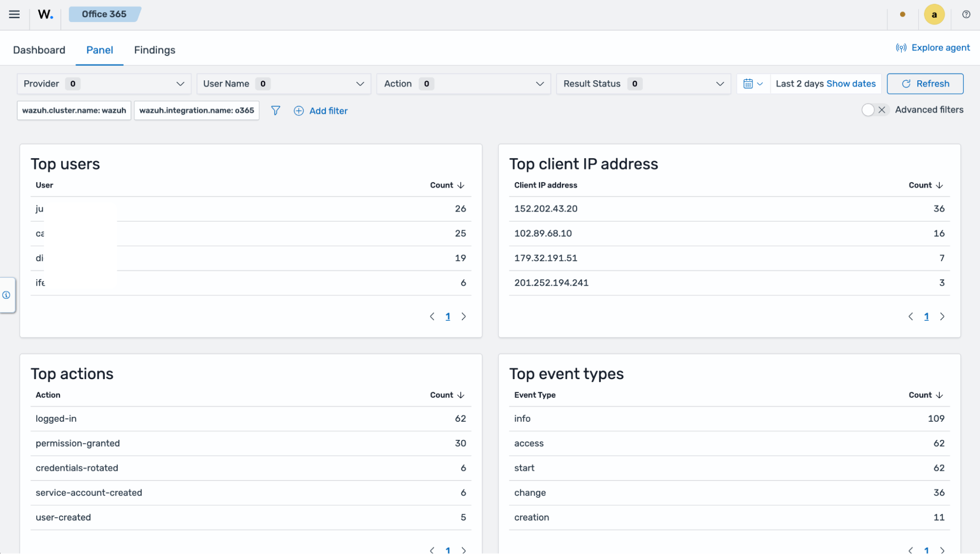Sort Top client IP address by Count
Image resolution: width=980 pixels, height=554 pixels.
926,185
